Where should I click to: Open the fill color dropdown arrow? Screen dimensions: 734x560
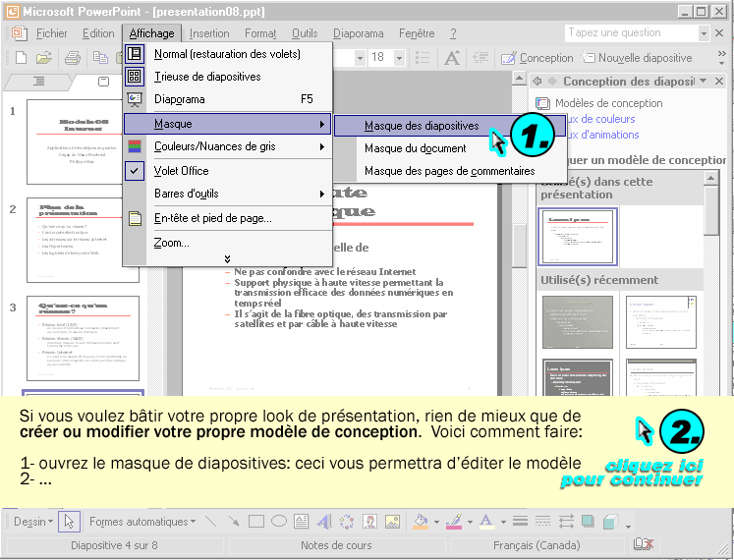pyautogui.click(x=436, y=522)
